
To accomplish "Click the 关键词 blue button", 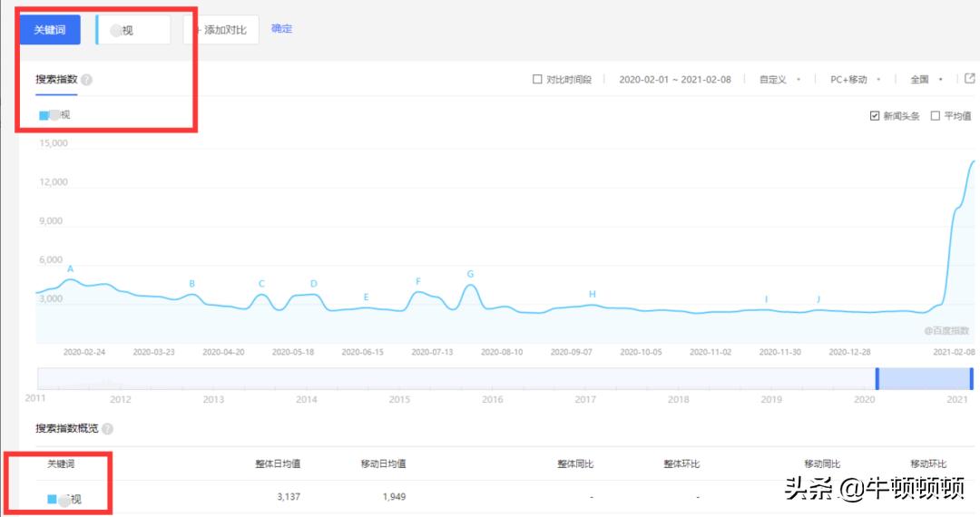I will (50, 30).
